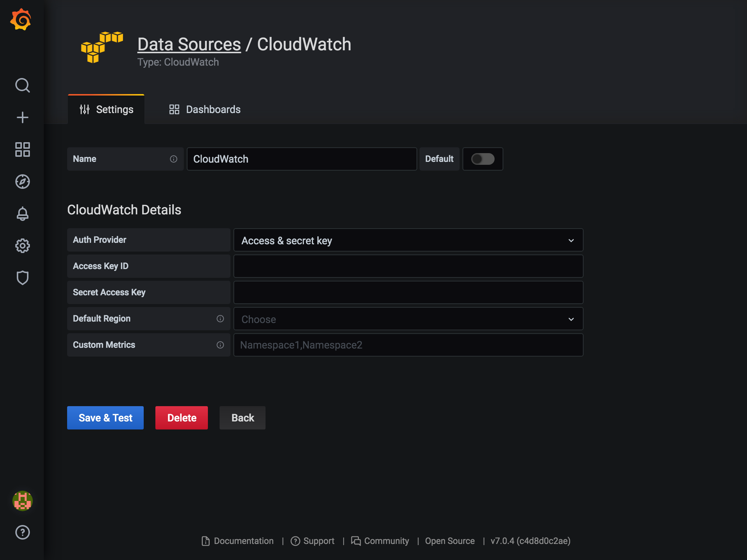The width and height of the screenshot is (747, 560).
Task: Click the Save & Test button
Action: point(105,418)
